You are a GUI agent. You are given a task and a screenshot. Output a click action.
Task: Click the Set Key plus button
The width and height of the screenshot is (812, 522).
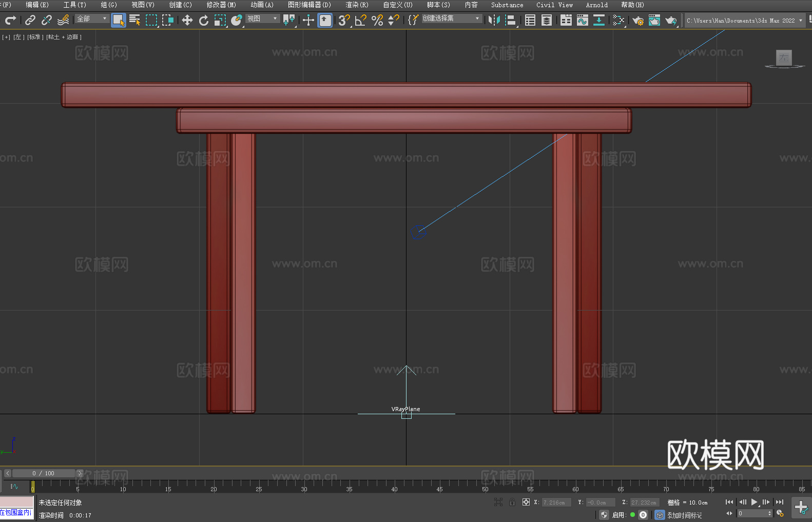(x=801, y=508)
